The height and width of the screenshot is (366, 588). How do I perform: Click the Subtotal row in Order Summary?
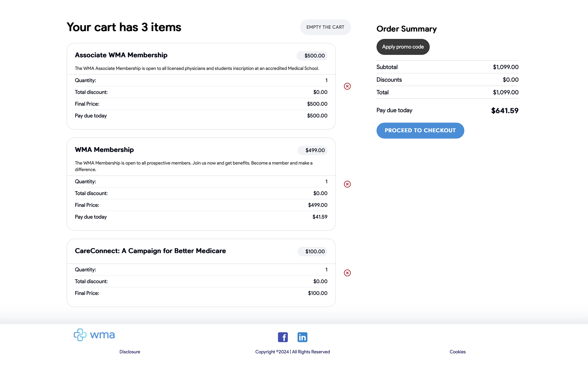click(x=448, y=67)
